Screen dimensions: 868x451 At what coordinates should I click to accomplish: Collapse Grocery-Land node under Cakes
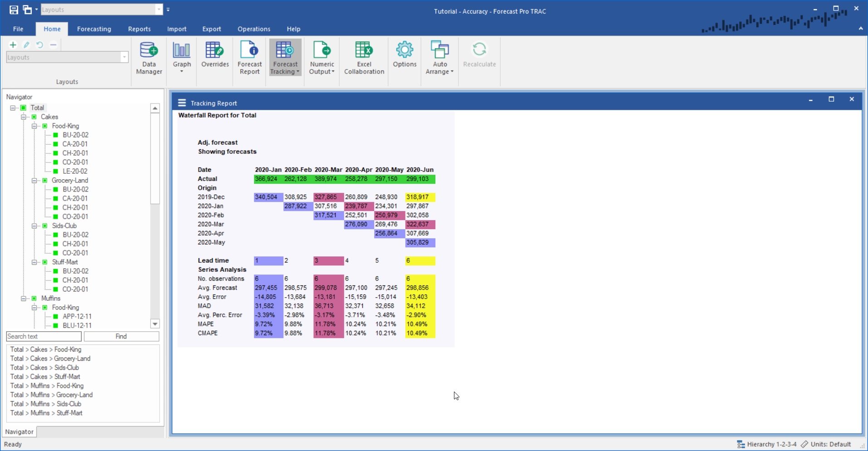pyautogui.click(x=34, y=181)
